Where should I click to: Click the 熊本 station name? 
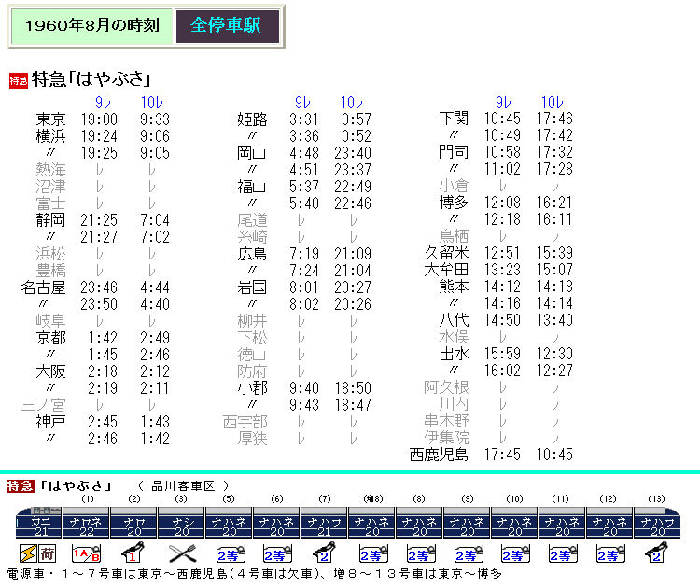pos(454,287)
